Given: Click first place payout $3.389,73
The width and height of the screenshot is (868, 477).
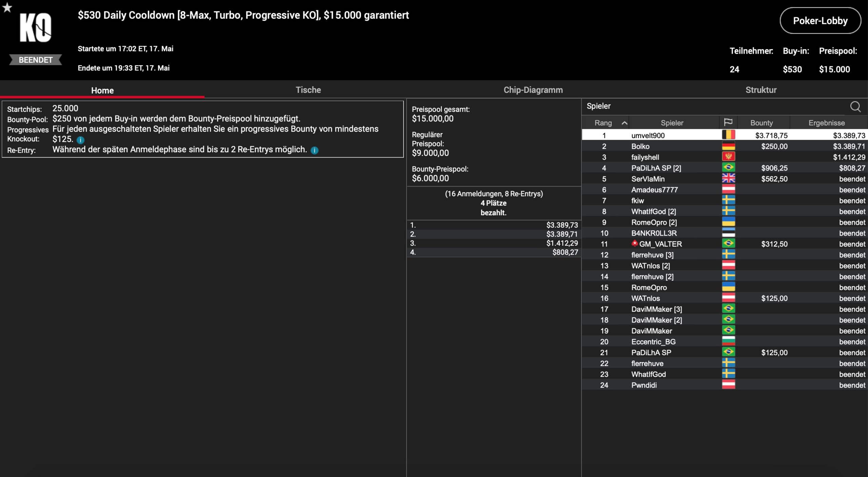Looking at the screenshot, I should 561,225.
